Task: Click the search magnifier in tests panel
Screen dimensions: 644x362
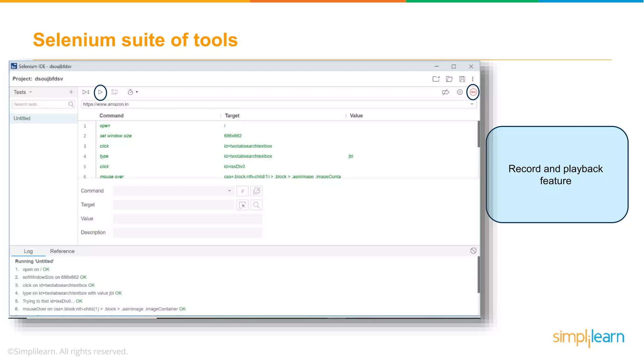Action: (71, 104)
